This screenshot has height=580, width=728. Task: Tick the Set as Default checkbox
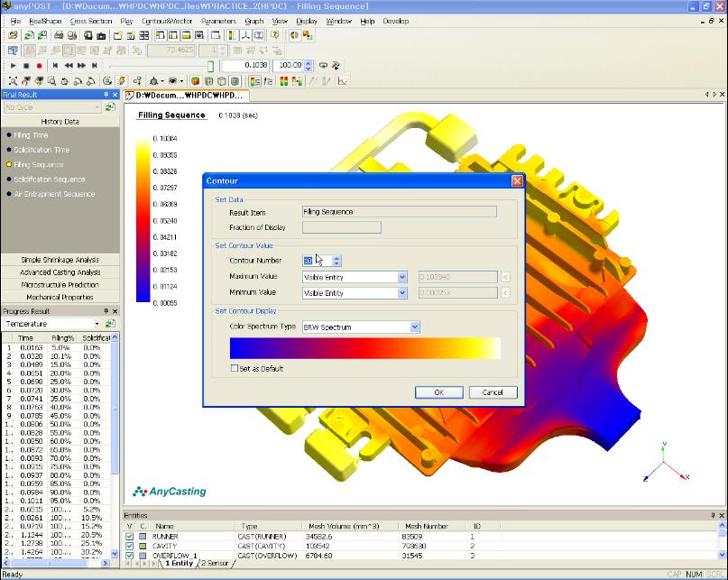[235, 368]
